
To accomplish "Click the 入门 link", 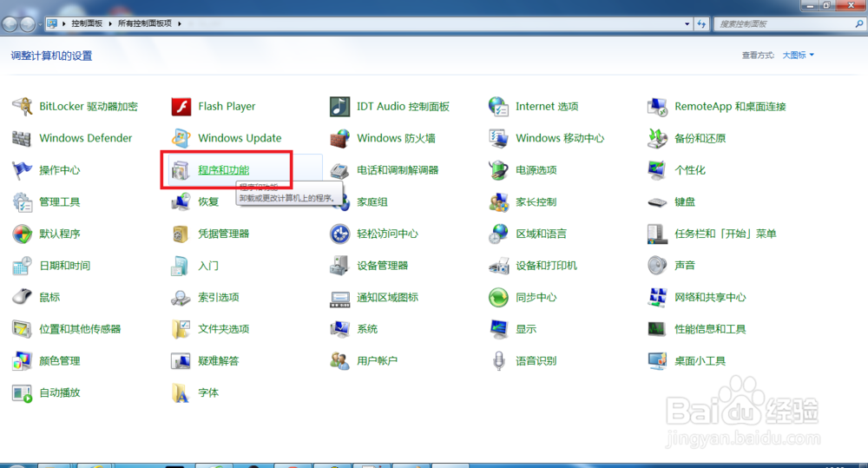I will pyautogui.click(x=208, y=266).
